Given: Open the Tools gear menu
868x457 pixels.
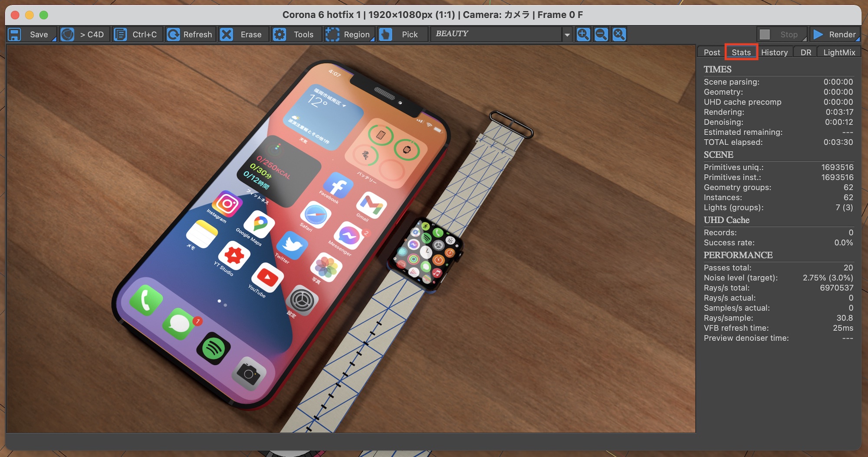Looking at the screenshot, I should pyautogui.click(x=295, y=34).
